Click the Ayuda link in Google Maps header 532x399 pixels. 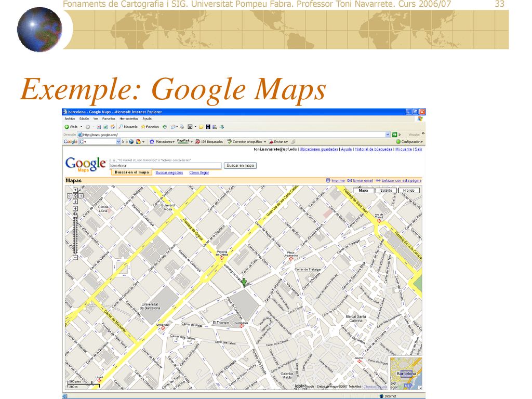click(346, 149)
